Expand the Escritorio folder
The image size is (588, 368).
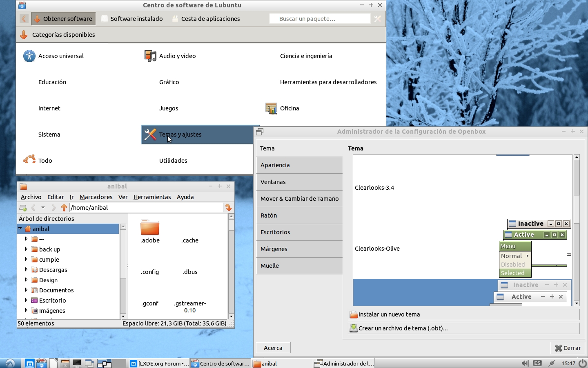[26, 300]
